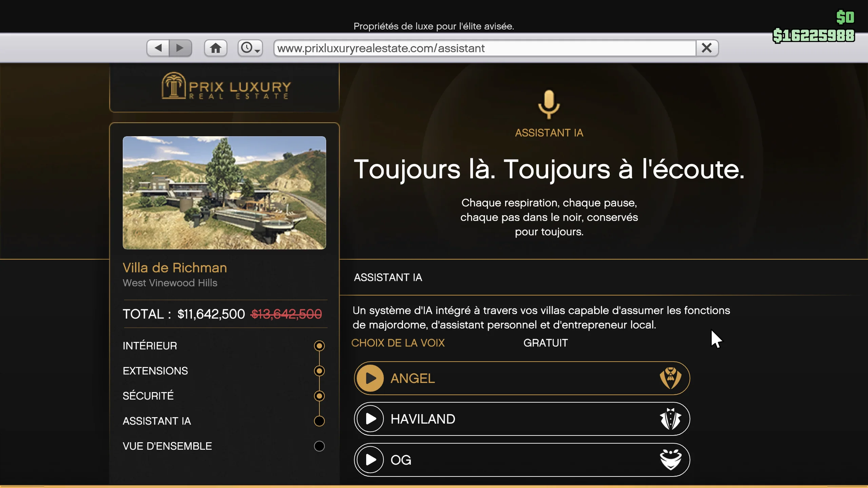This screenshot has width=868, height=488.
Task: Click the ANGEL suit avatar icon
Action: click(x=670, y=378)
